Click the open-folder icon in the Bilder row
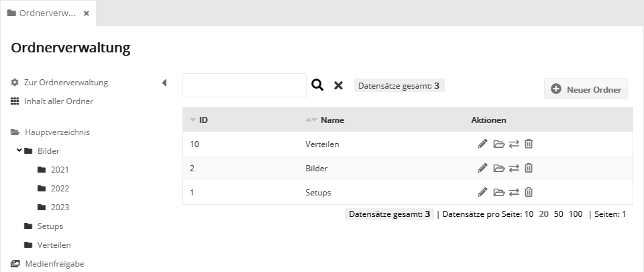This screenshot has width=644, height=272. [498, 168]
